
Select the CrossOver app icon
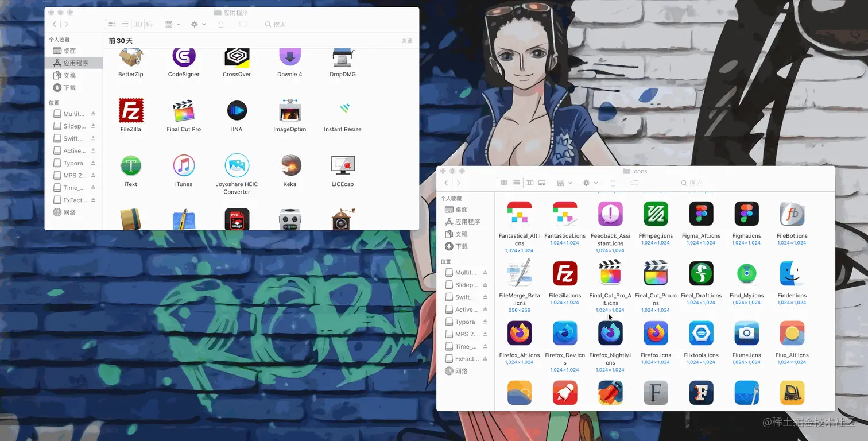click(x=237, y=58)
